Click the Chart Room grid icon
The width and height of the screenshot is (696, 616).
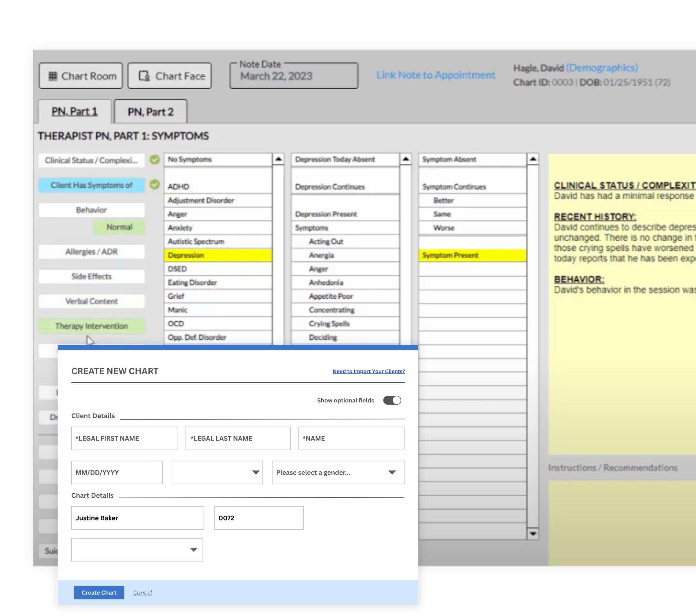[x=53, y=76]
